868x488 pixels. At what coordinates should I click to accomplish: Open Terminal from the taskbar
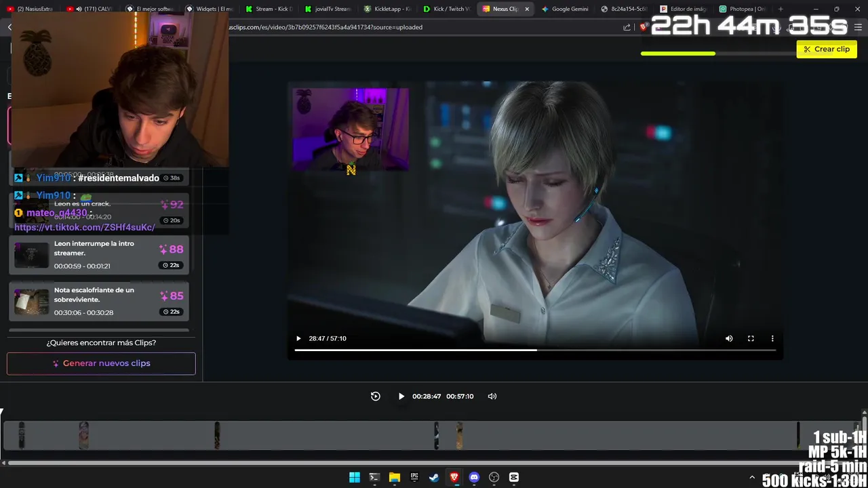coord(374,477)
